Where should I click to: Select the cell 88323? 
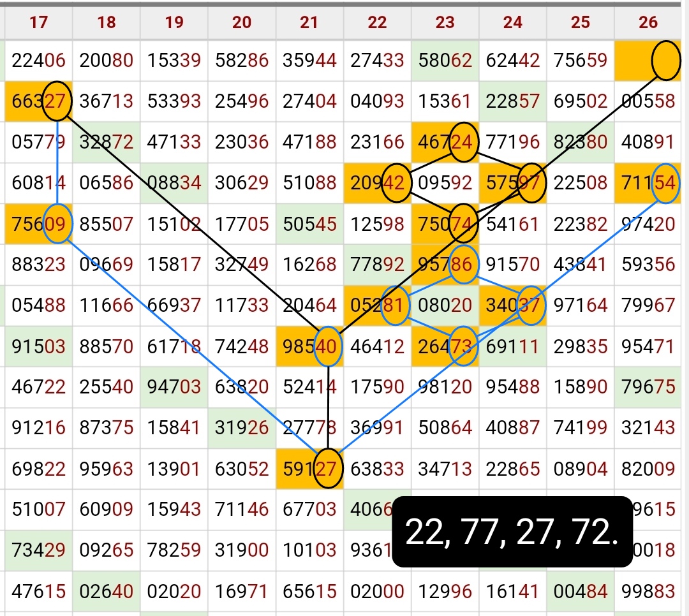point(39,265)
